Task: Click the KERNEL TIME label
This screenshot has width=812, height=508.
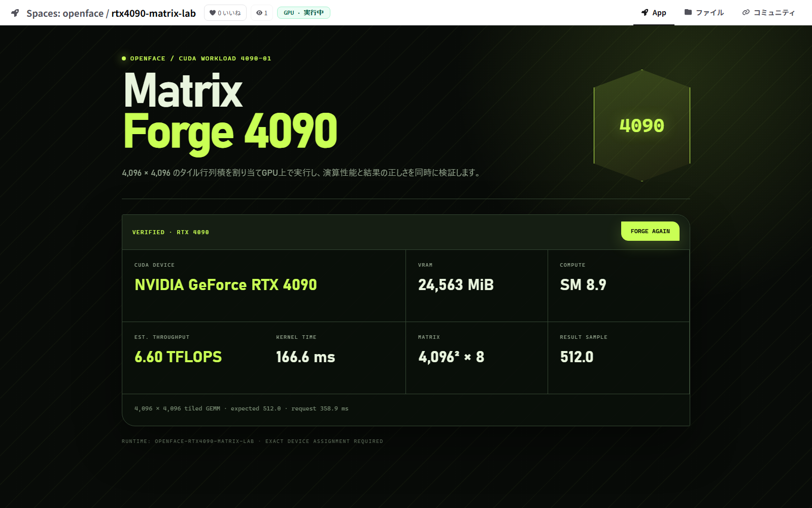Action: coord(296,337)
